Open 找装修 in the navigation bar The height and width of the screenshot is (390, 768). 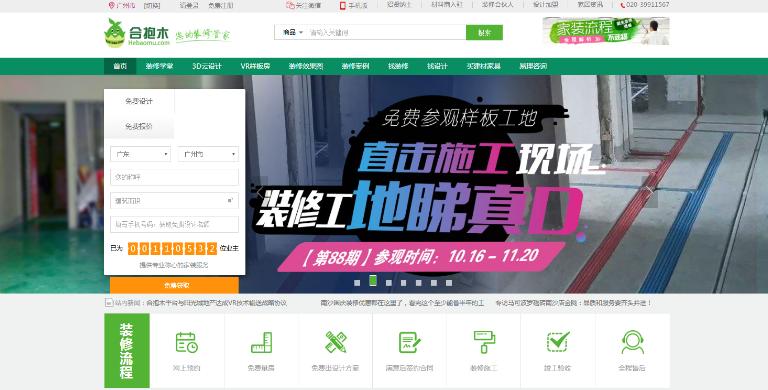[x=398, y=66]
